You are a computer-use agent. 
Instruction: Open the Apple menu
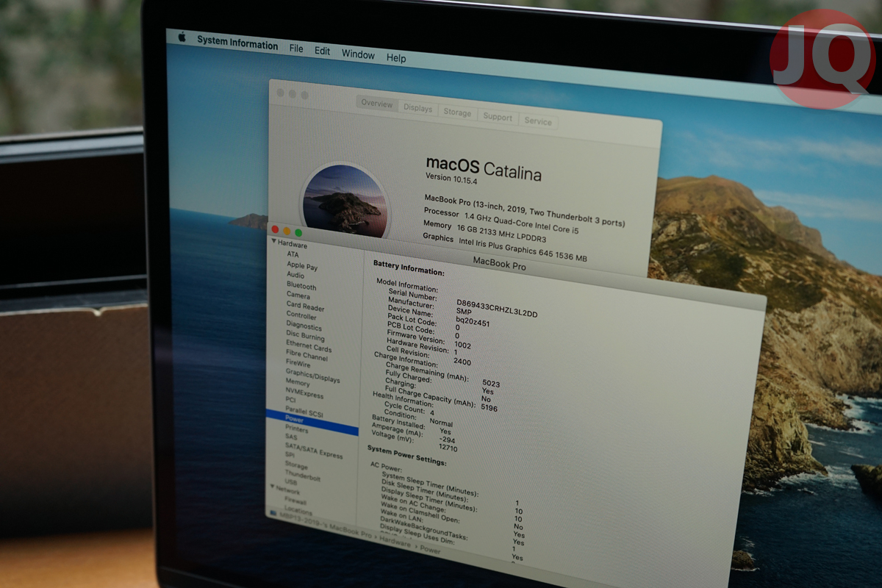182,37
